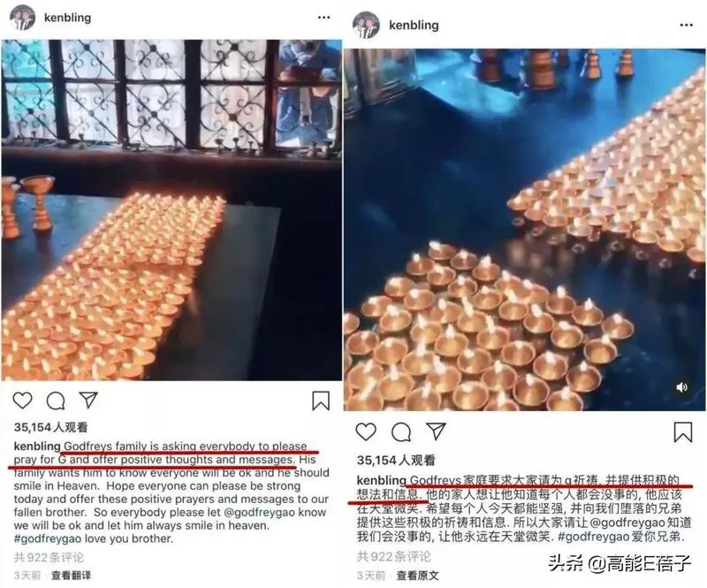Open three-dot menu on right post
This screenshot has width=707, height=588.
point(687,25)
